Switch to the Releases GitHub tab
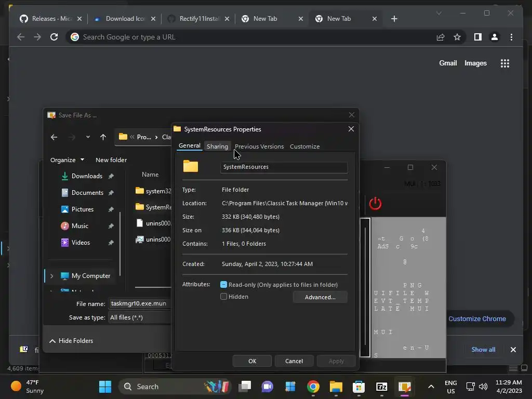Screen dimensions: 532x399 [51, 19]
